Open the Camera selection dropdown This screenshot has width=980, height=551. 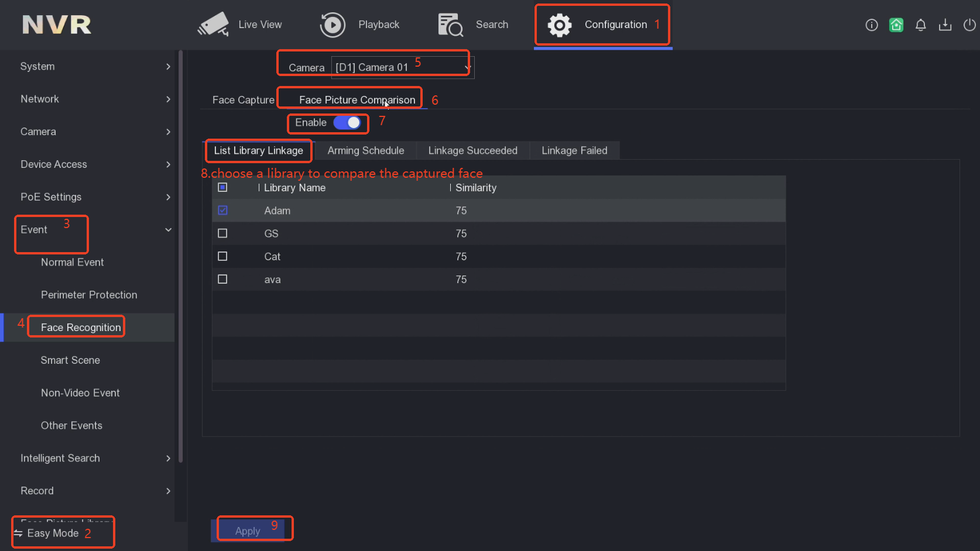(402, 67)
